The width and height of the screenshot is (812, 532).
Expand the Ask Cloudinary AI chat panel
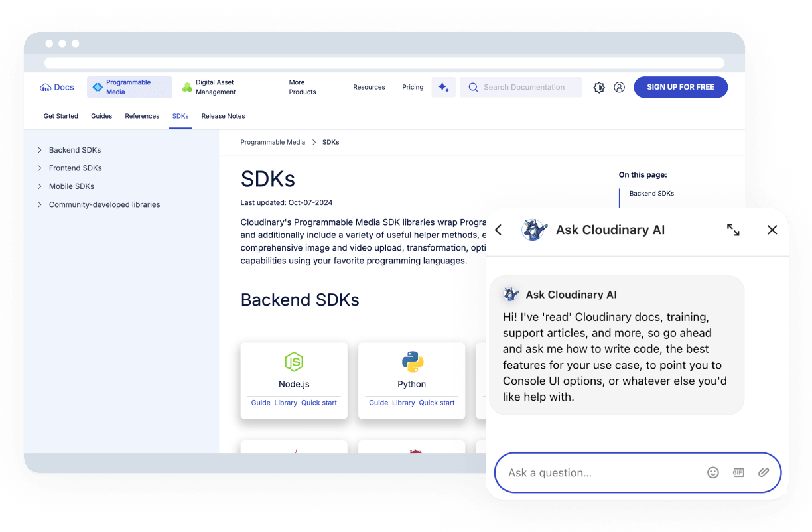[x=733, y=230]
